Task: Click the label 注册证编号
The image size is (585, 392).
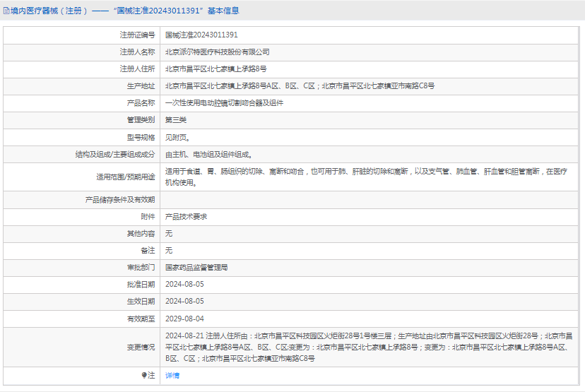Action: pos(137,35)
